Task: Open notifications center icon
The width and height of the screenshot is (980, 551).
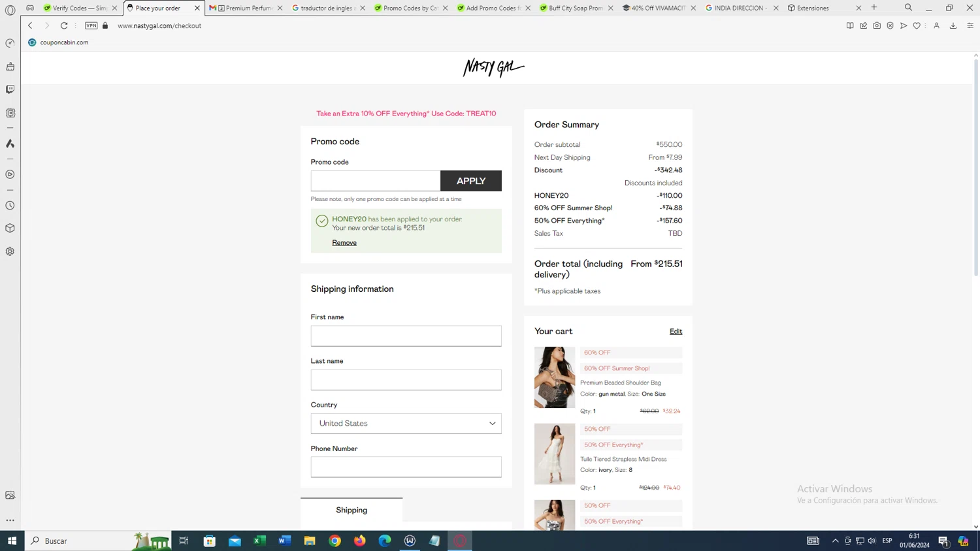Action: tap(943, 541)
